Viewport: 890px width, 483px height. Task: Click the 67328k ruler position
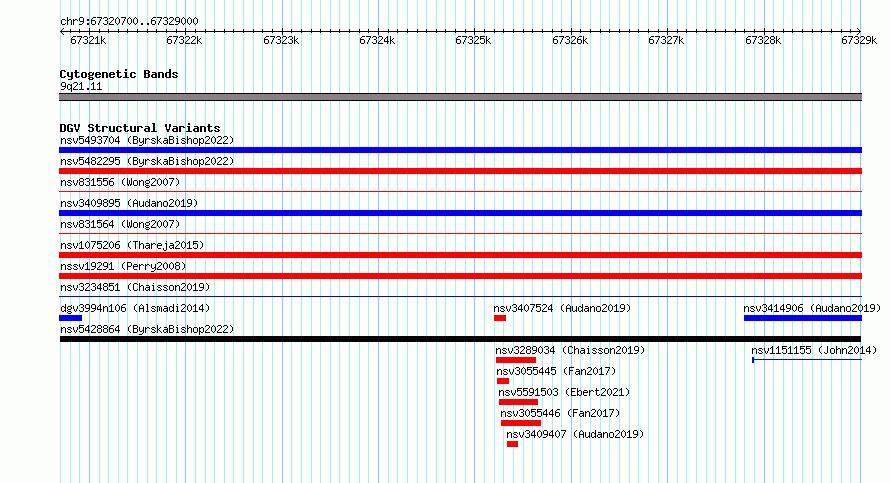pos(763,40)
